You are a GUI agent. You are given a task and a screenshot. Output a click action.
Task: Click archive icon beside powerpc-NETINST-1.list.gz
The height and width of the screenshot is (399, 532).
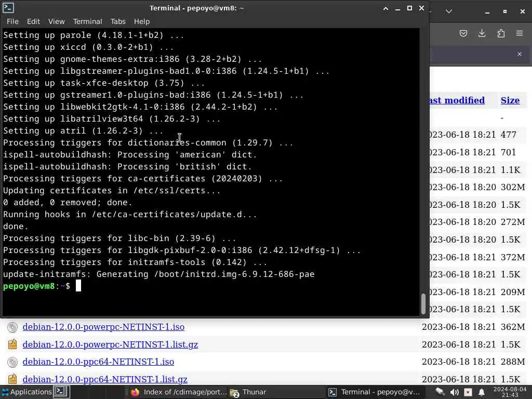[x=12, y=344]
